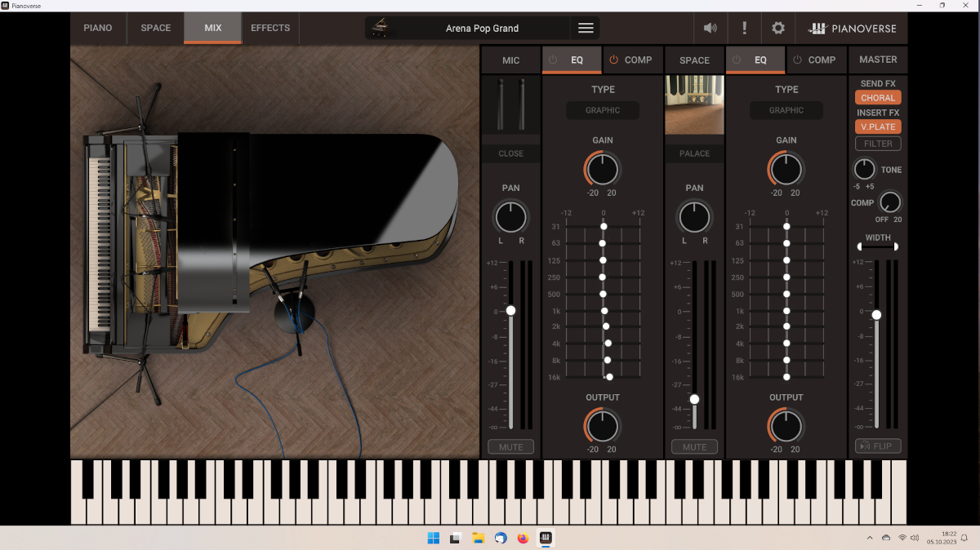
Task: Open the CLOSE mic type selector
Action: click(511, 153)
